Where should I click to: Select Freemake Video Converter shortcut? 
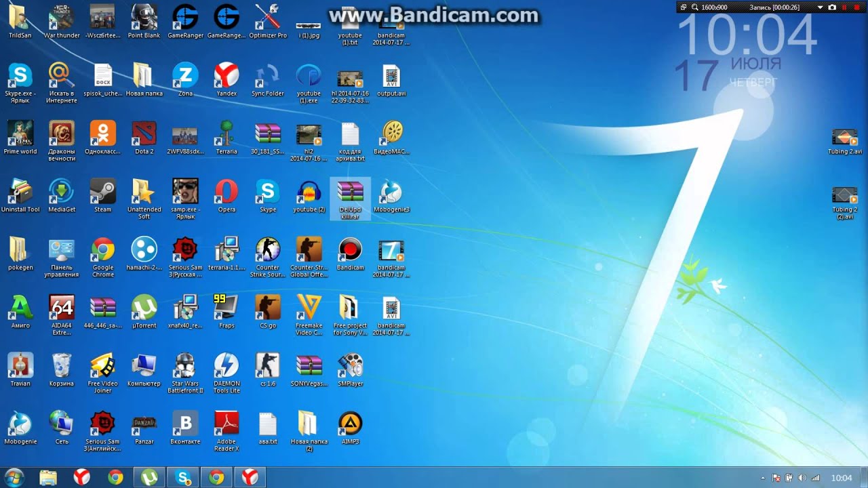click(309, 316)
